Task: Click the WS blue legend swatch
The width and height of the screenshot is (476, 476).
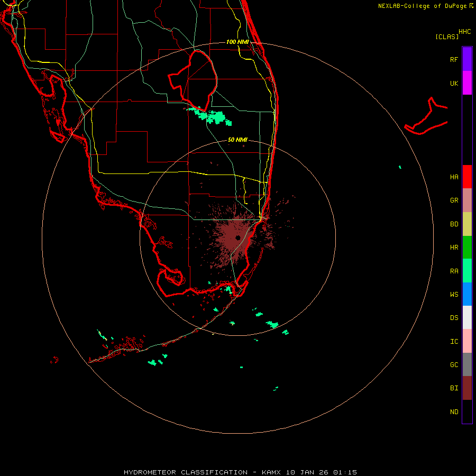Action: click(467, 294)
